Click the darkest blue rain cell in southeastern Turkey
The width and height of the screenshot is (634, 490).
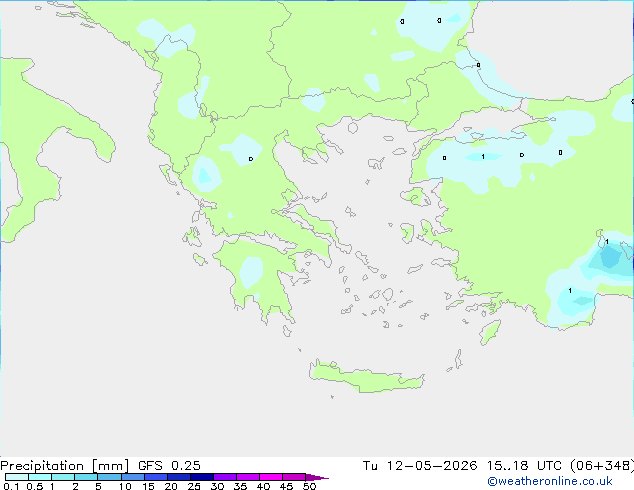point(610,257)
